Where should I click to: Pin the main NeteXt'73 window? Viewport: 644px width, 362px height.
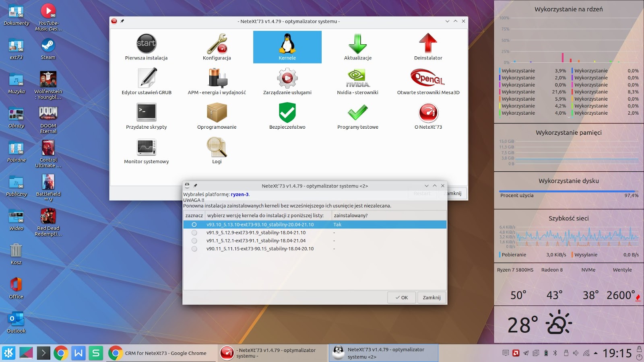pos(122,21)
